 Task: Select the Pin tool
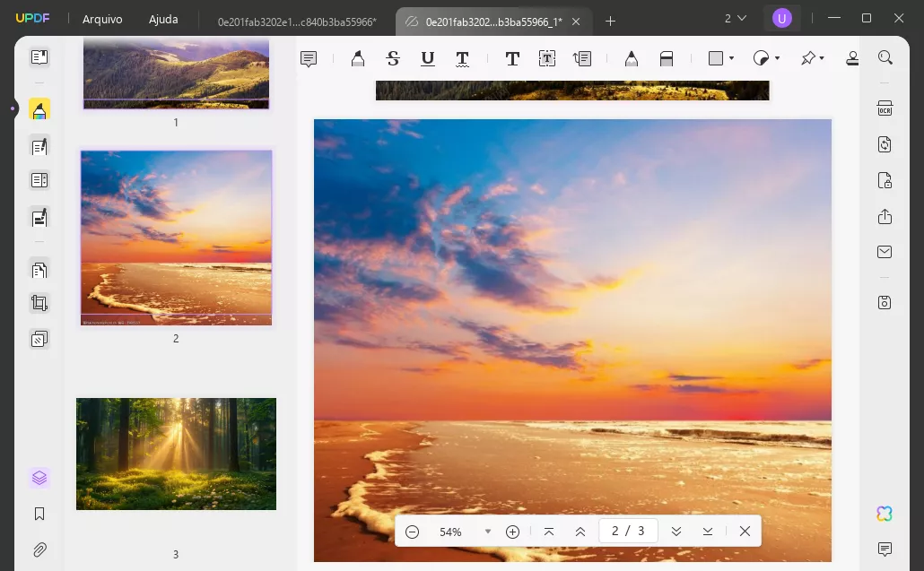click(808, 58)
